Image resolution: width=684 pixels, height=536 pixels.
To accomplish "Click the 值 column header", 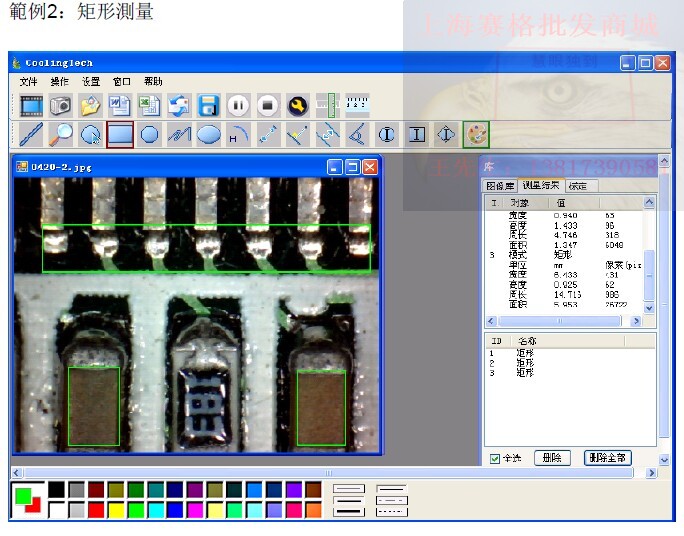I will [x=574, y=203].
